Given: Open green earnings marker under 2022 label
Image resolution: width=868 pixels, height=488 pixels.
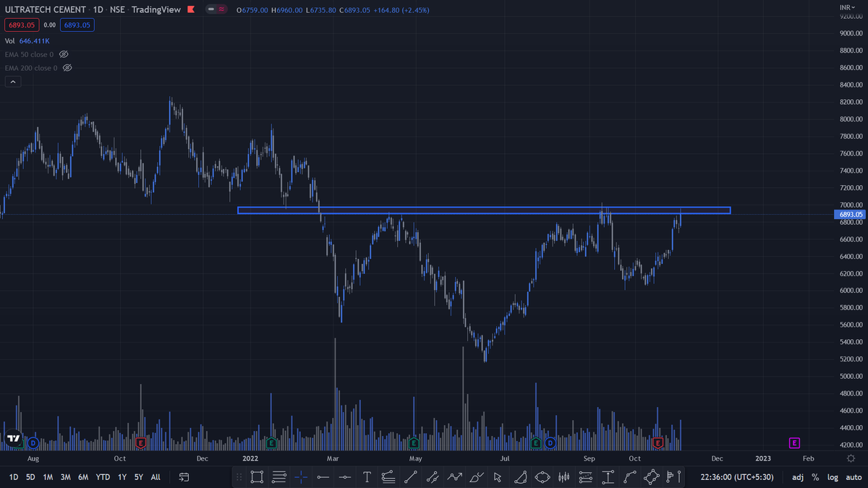Looking at the screenshot, I should click(271, 442).
